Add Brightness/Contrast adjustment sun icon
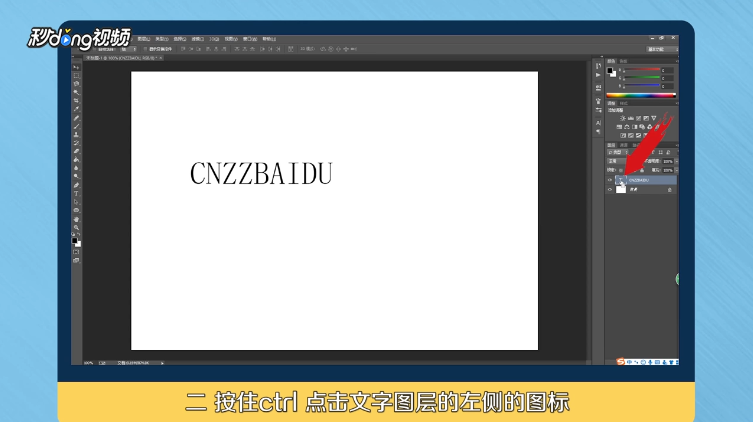Viewport: 753px width, 422px height. click(x=623, y=118)
